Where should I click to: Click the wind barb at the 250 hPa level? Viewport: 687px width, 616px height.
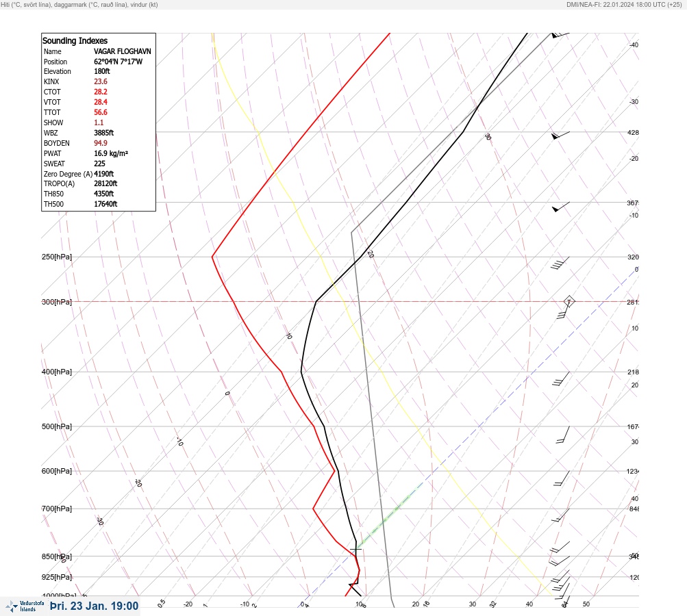coord(560,263)
